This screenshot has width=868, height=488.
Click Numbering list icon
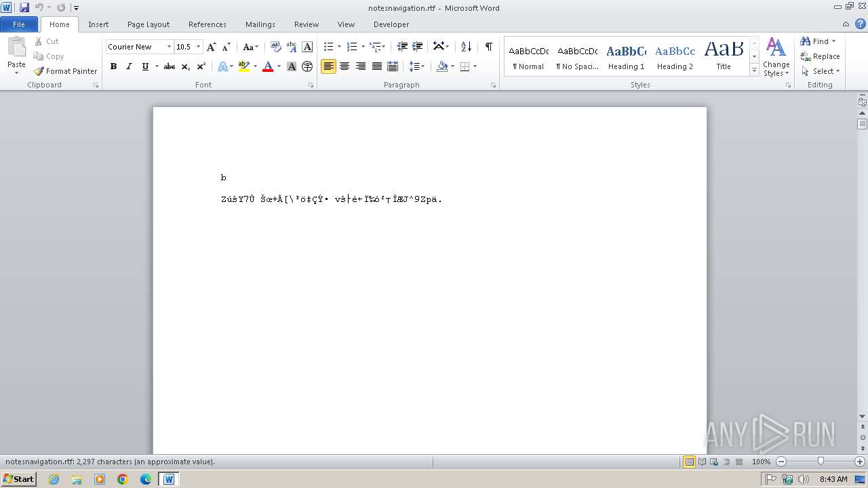(352, 47)
